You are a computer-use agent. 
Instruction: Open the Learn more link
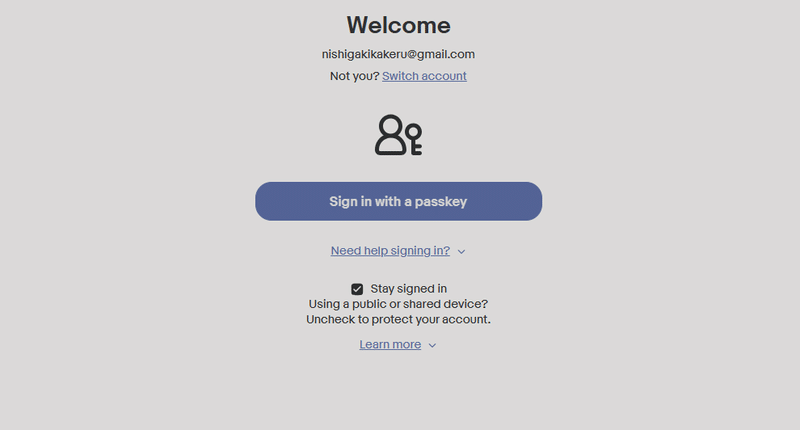(x=390, y=345)
